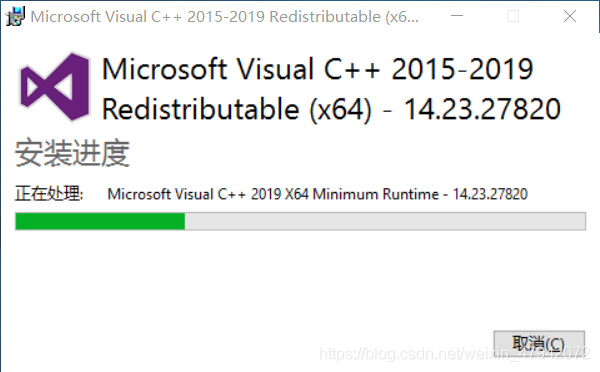Click the installer icon in the title bar
Viewport: 600px width, 372px height.
[15, 16]
